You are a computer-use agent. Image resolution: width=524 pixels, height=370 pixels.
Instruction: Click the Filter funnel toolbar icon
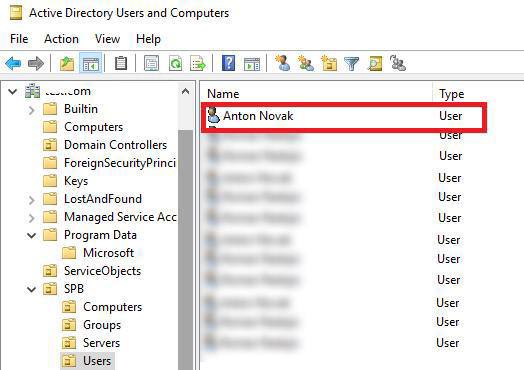[x=352, y=64]
